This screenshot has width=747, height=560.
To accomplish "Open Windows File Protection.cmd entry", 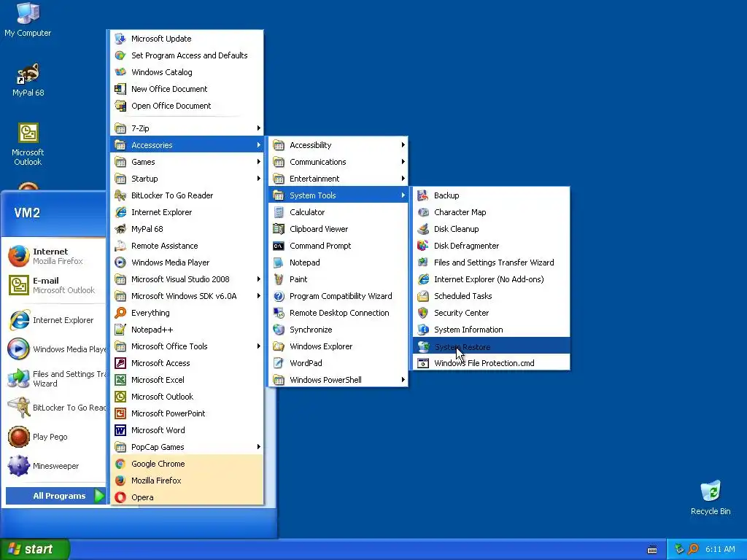I will pos(491,363).
